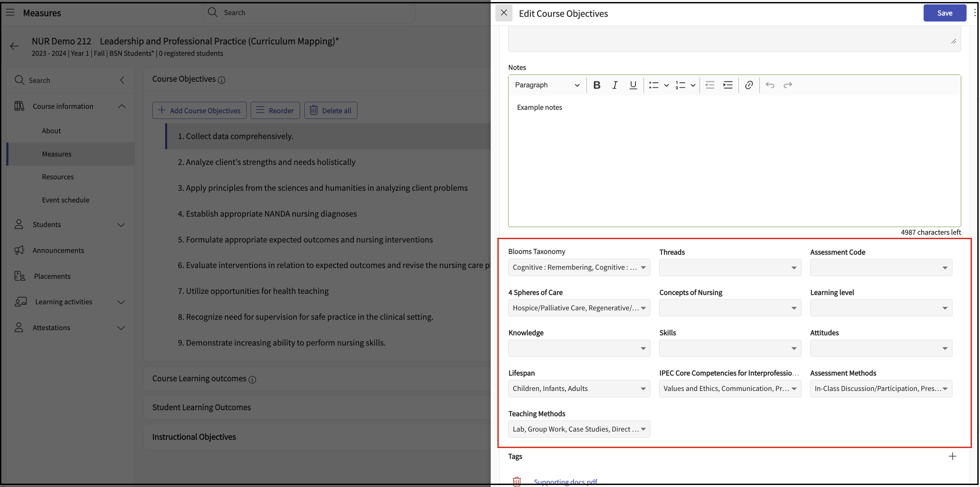
Task: Delete the Supporting docs attachment
Action: click(x=517, y=481)
